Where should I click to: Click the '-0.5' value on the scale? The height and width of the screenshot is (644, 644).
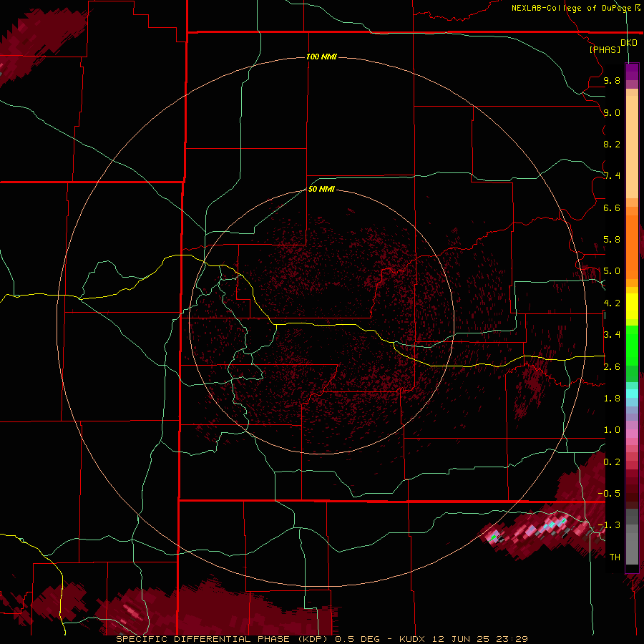coord(609,494)
